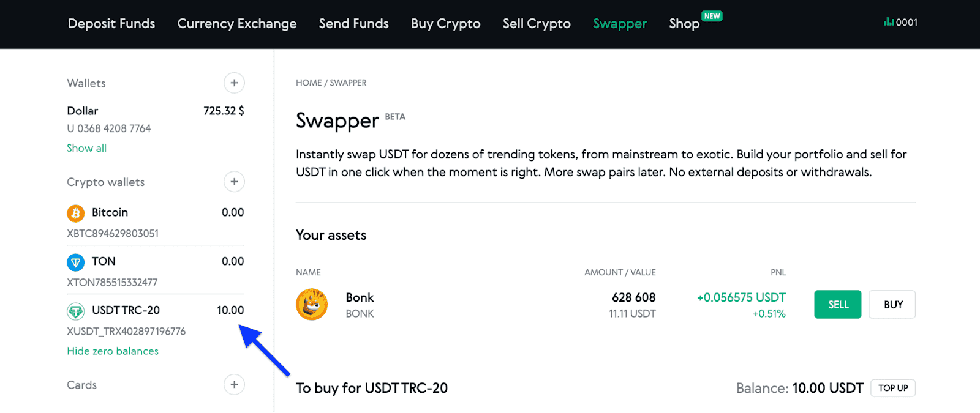The width and height of the screenshot is (980, 413).
Task: Click the orange Bitcoin coin icon
Action: click(x=75, y=213)
